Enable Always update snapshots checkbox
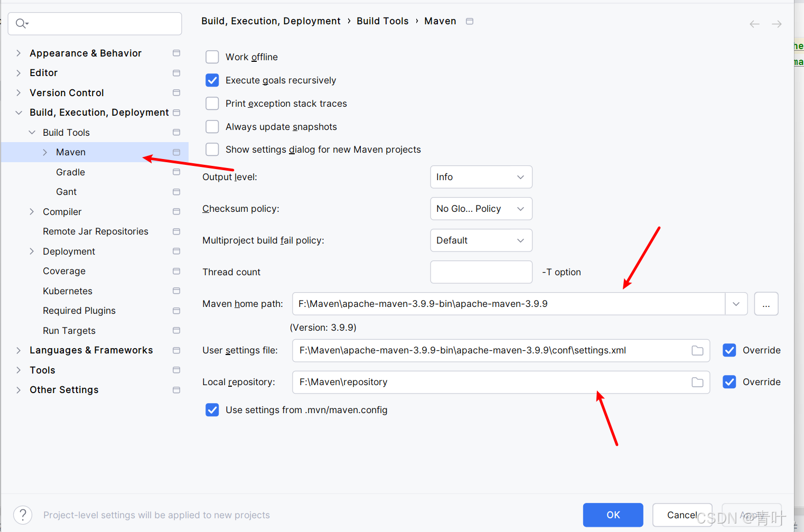The height and width of the screenshot is (532, 804). coord(212,127)
